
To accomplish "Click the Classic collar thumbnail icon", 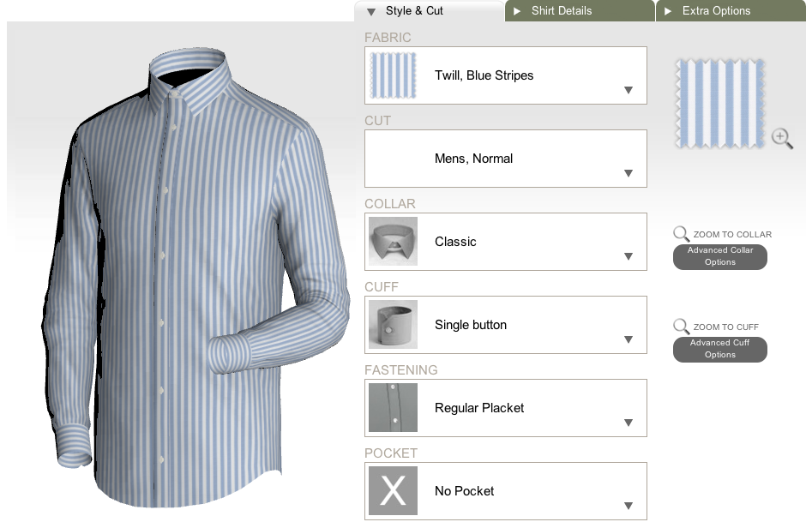I will (x=393, y=242).
